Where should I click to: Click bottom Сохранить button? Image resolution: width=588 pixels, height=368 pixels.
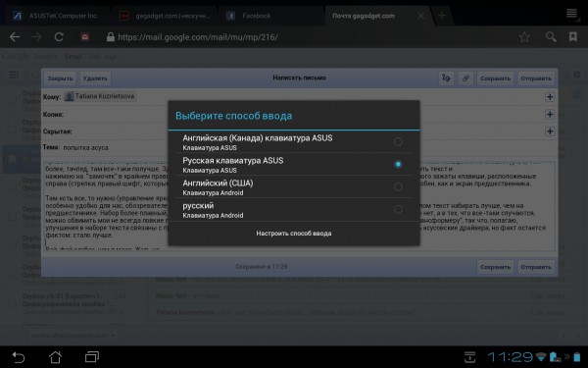(x=495, y=267)
